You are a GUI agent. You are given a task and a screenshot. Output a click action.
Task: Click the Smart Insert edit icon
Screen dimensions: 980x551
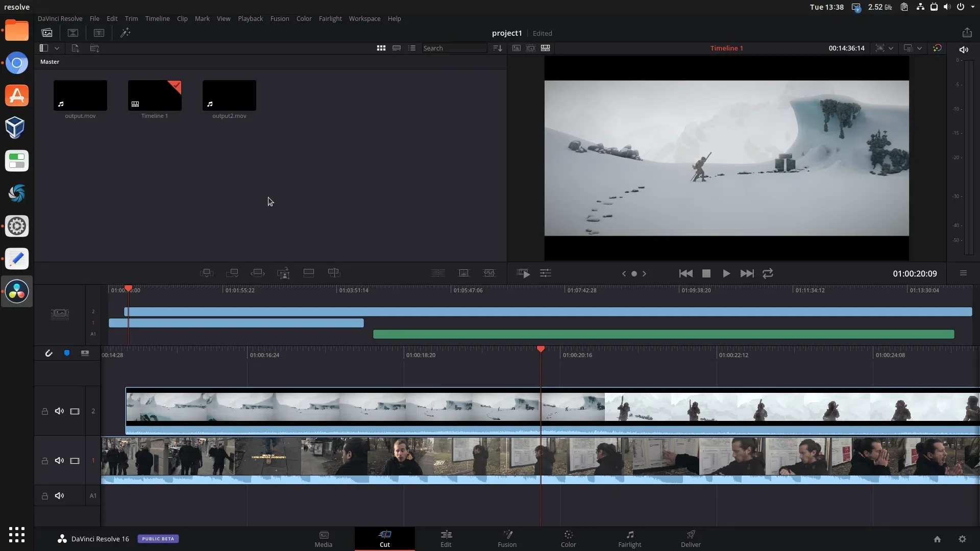pos(207,273)
